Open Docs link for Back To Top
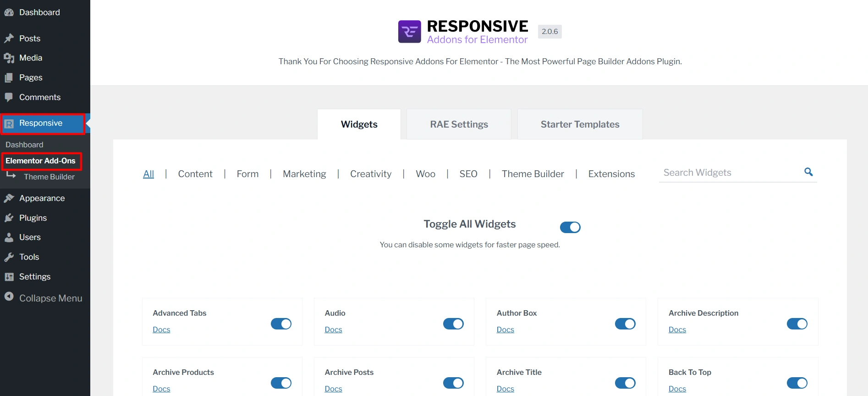The height and width of the screenshot is (396, 868). (x=677, y=389)
